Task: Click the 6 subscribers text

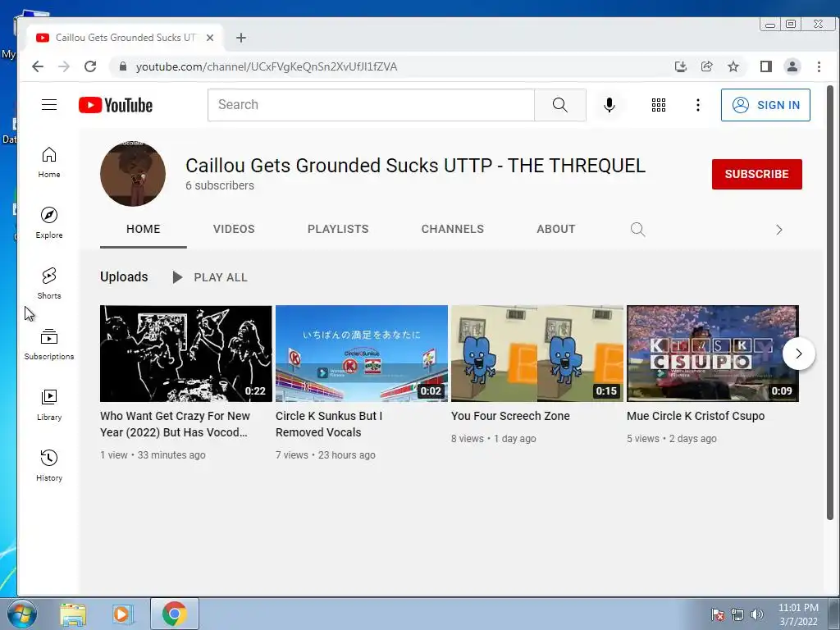Action: click(220, 185)
